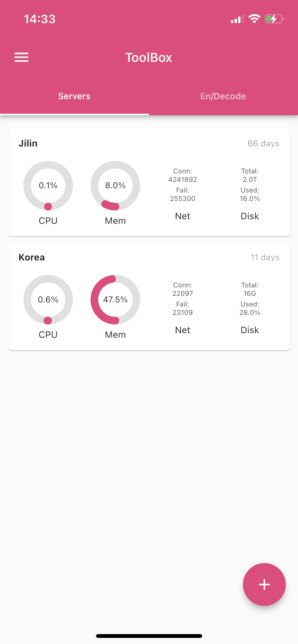Tap Korea Disk usage stats
Screen dimensions: 298x644
point(250,307)
